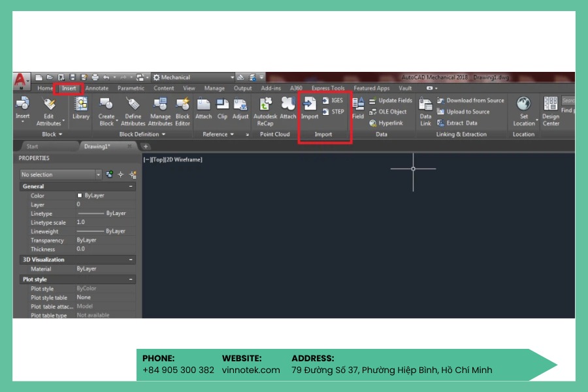The image size is (588, 392).
Task: Launch the Block Editor
Action: click(183, 112)
